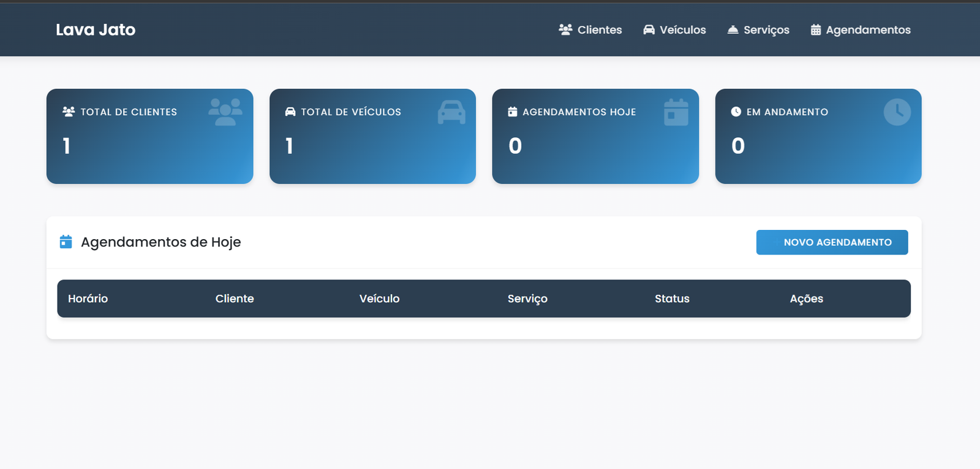Click the Serviço column header

[x=527, y=299]
